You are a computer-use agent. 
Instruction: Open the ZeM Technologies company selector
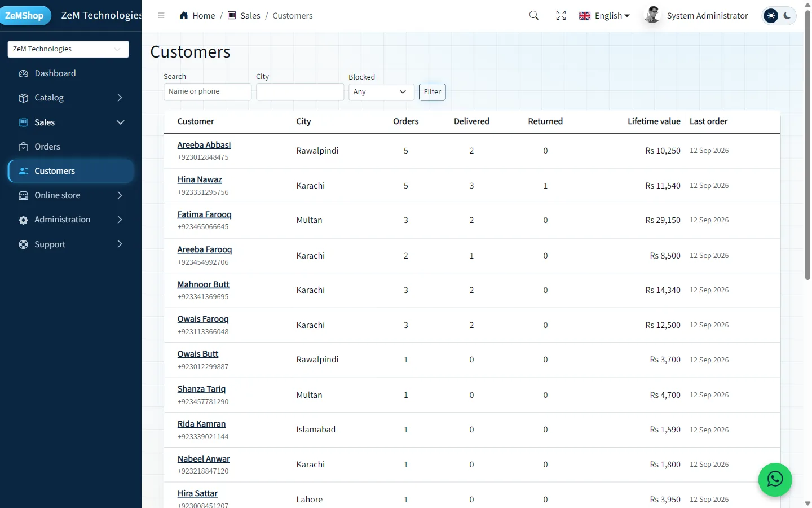(68, 49)
